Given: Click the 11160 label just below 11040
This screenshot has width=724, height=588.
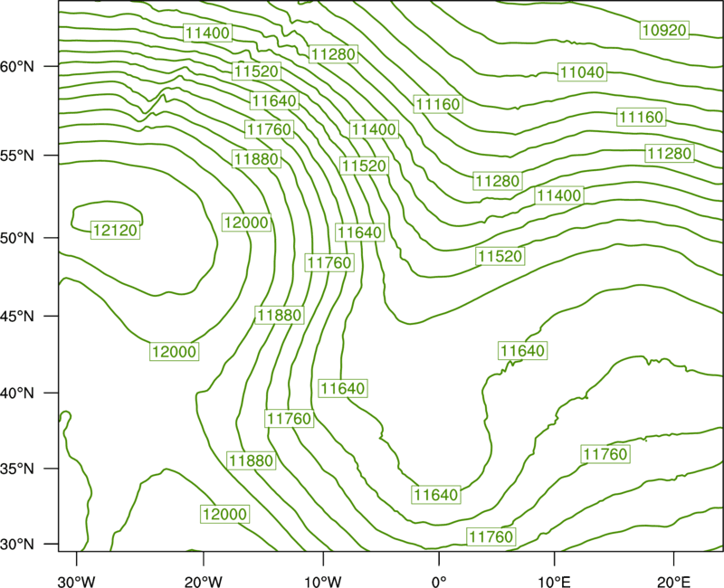Looking at the screenshot, I should (x=641, y=117).
